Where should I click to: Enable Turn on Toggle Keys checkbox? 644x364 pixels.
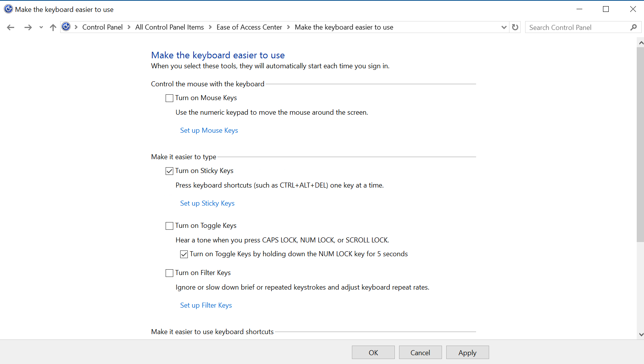pyautogui.click(x=169, y=226)
